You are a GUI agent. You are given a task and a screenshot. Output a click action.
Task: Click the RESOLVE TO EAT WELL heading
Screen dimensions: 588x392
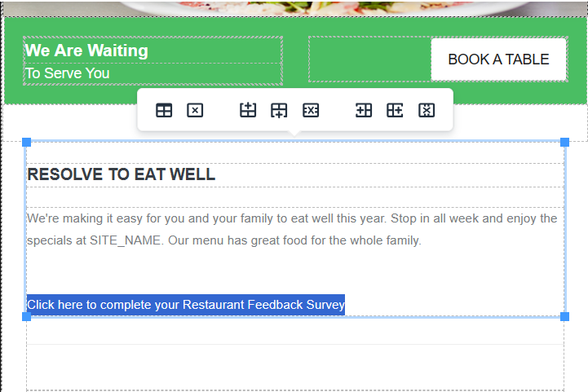[x=122, y=174]
